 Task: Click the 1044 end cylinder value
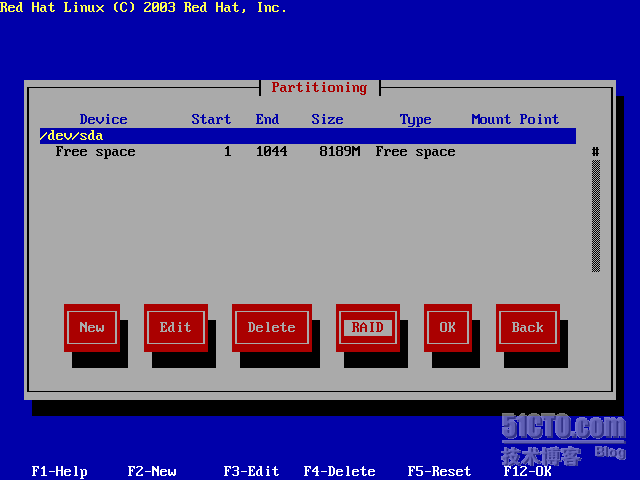271,152
